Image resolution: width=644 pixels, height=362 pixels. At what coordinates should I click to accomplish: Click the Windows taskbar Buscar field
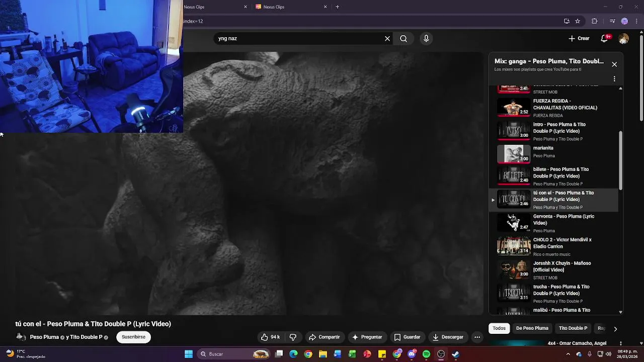[x=233, y=354]
